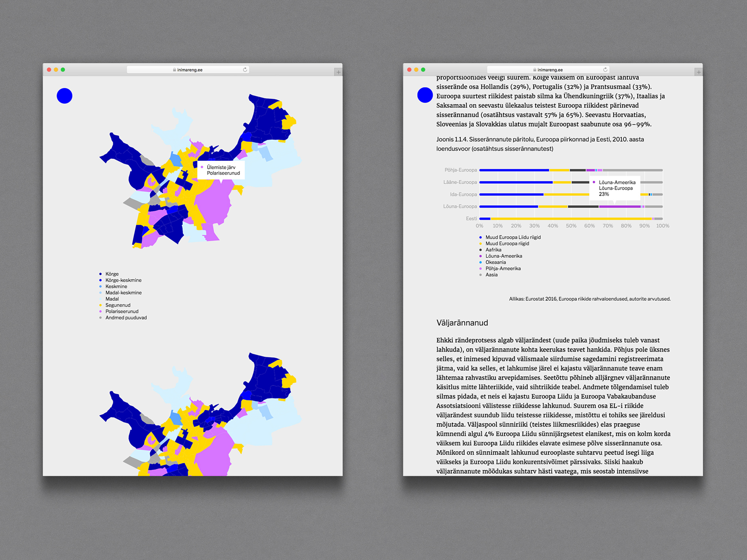Toggle the Aafrika legend item in chart

(493, 250)
